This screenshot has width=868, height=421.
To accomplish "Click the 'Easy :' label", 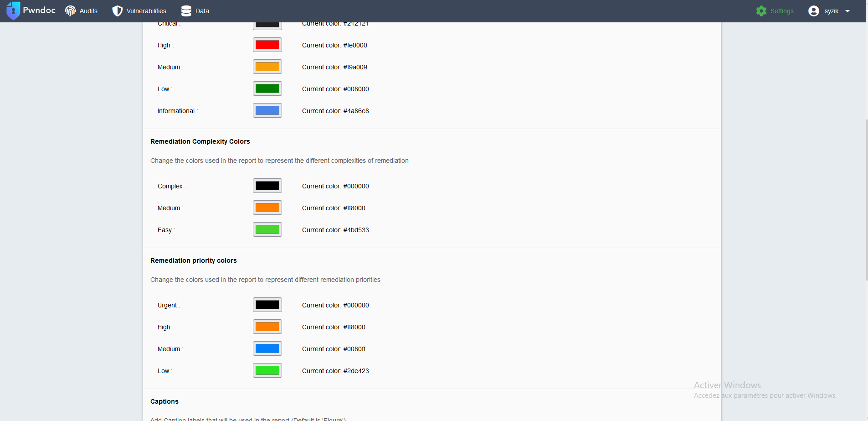I will click(x=166, y=230).
